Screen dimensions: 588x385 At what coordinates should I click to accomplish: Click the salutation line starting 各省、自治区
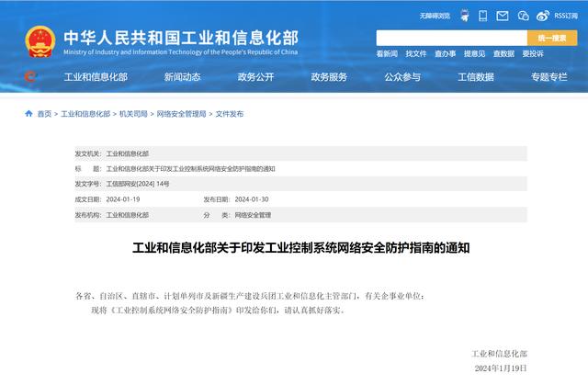[x=250, y=296]
